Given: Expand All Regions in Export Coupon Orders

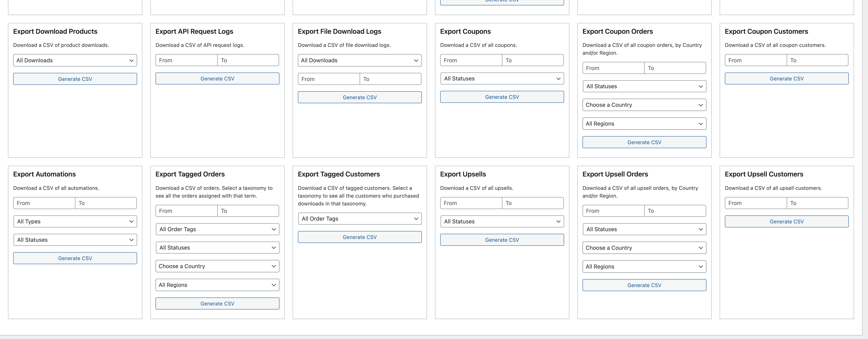Looking at the screenshot, I should coord(644,124).
